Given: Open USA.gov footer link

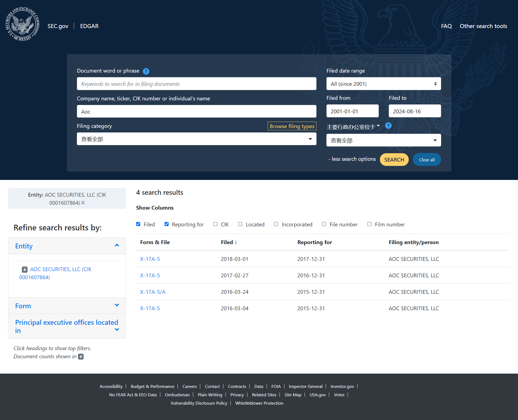Looking at the screenshot, I should [318, 395].
